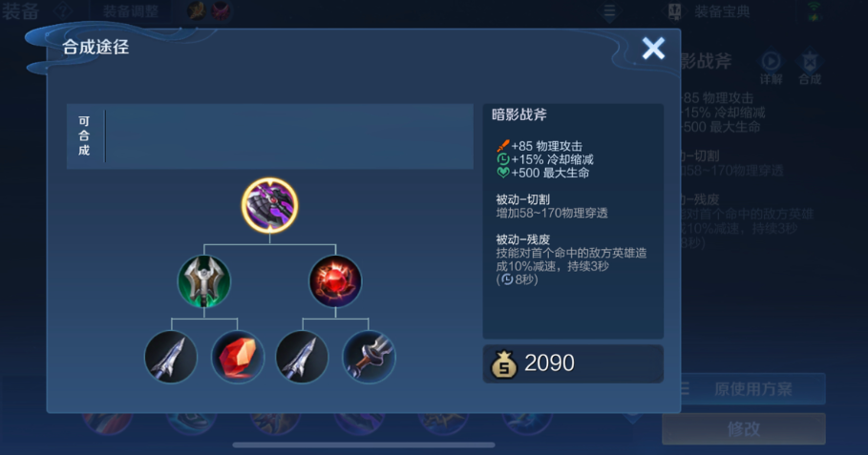Click the horizontal scrollbar at the bottom
Screen dimensions: 868x455
tap(364, 445)
